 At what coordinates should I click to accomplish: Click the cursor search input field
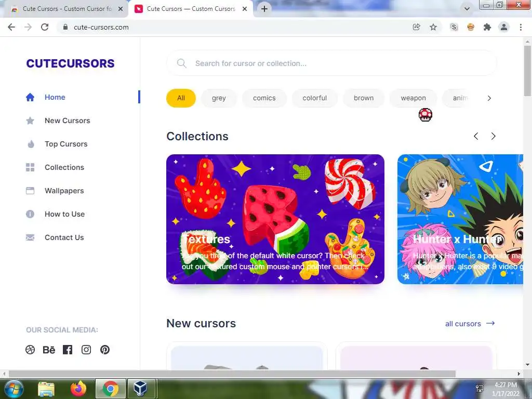[331, 63]
